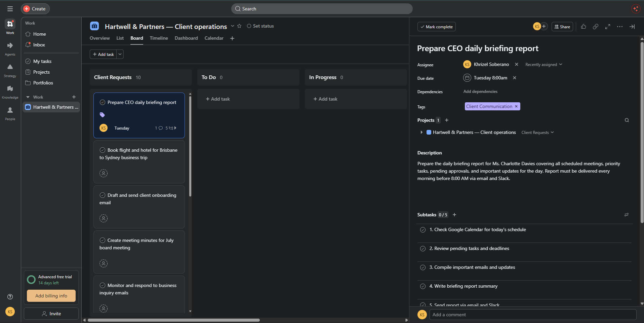This screenshot has height=323, width=644.
Task: Open the Add task dropdown arrow
Action: (x=120, y=54)
